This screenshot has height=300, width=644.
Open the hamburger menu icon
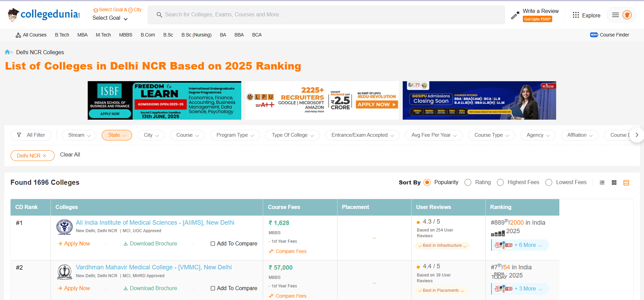tap(615, 15)
